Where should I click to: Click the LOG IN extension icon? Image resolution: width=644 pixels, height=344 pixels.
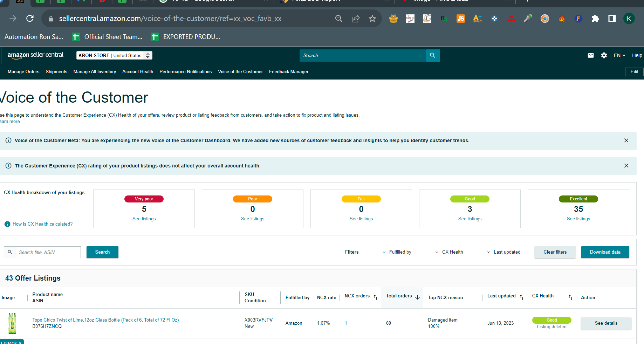pyautogui.click(x=410, y=19)
